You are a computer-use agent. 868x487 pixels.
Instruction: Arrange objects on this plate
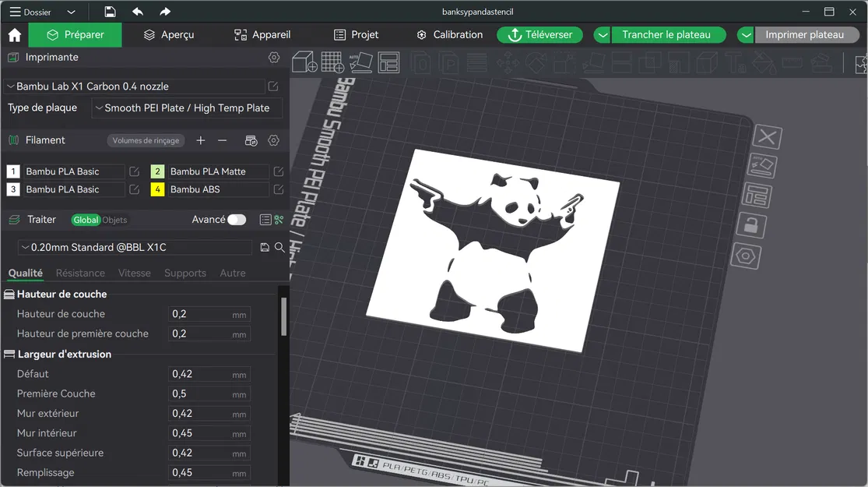pyautogui.click(x=757, y=196)
